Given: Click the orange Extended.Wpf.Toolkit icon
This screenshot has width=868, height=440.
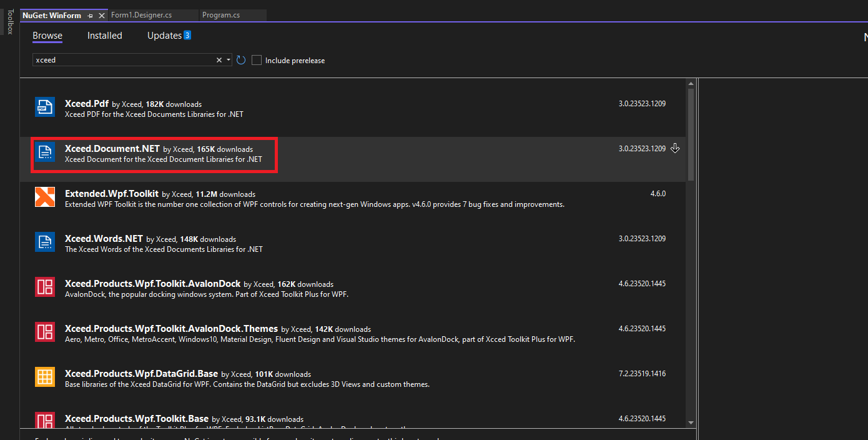Looking at the screenshot, I should click(44, 196).
